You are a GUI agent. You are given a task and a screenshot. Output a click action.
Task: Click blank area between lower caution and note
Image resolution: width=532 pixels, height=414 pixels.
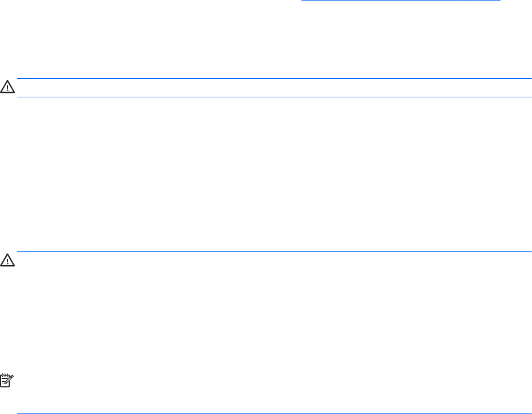point(266,321)
